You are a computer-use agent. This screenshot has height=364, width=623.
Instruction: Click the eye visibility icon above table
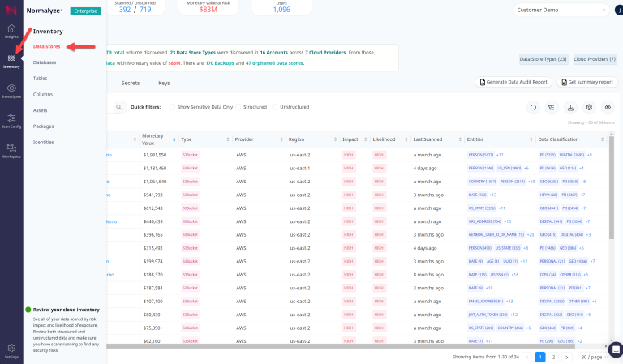tap(608, 107)
